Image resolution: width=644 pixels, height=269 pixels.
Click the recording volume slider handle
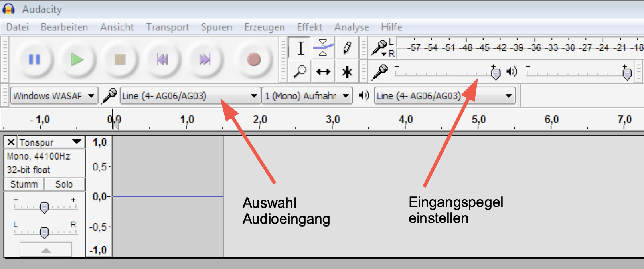click(496, 73)
